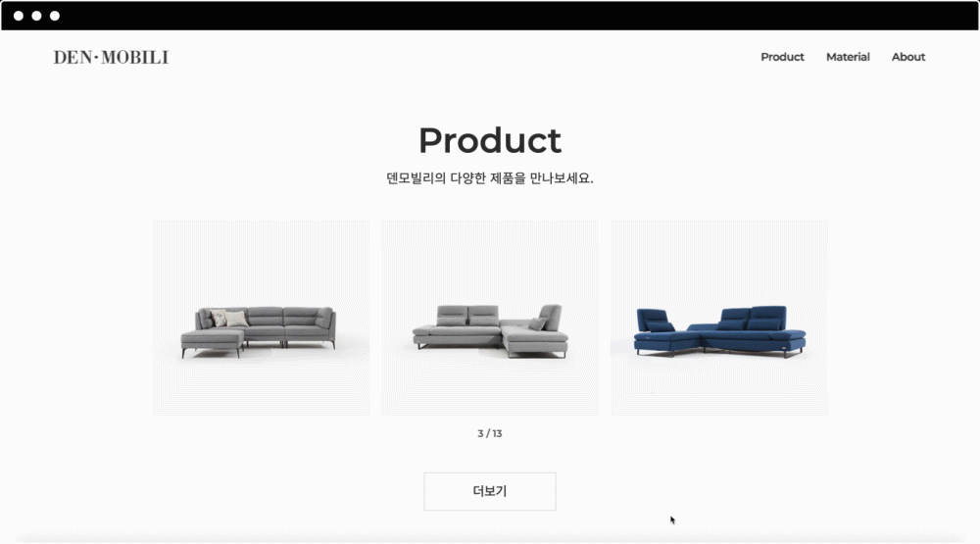980x544 pixels.
Task: Click the large Product page heading
Action: (x=489, y=140)
